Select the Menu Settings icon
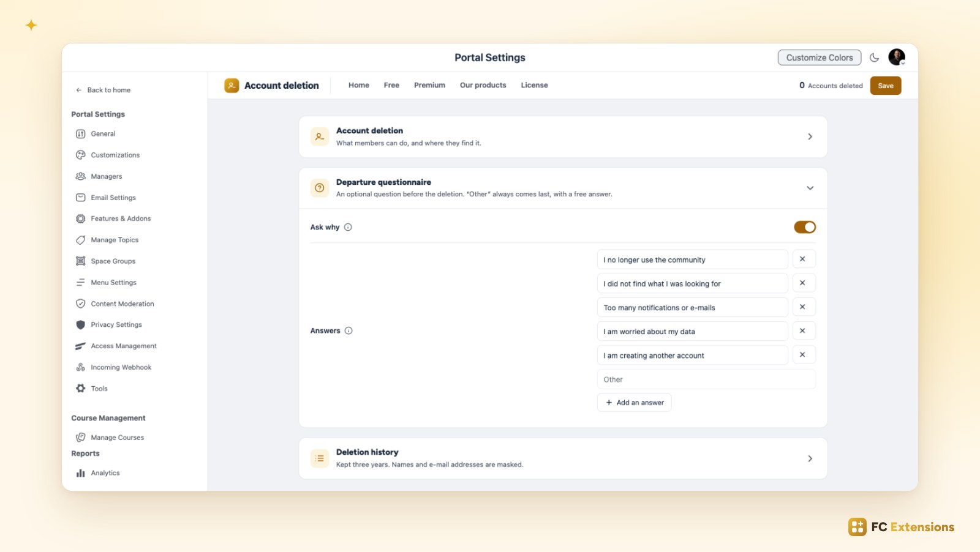 [x=80, y=283]
